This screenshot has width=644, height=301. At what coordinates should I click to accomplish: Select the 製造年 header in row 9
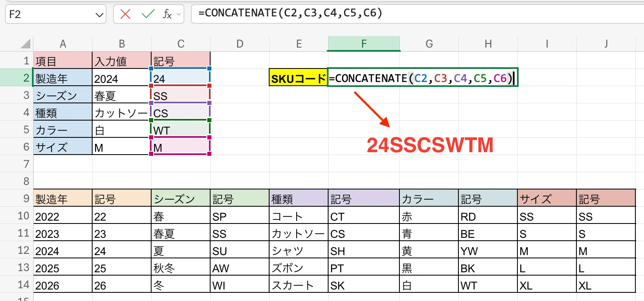[63, 199]
